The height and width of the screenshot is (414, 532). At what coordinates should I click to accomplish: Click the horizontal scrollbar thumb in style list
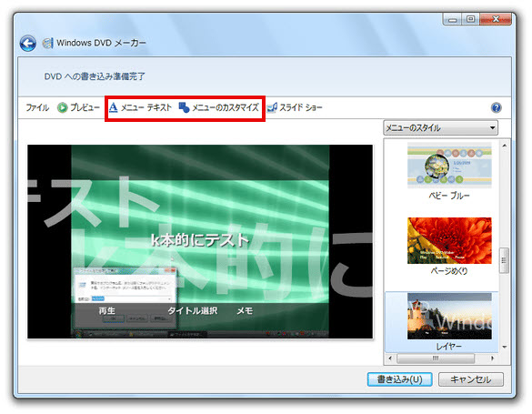[436, 358]
